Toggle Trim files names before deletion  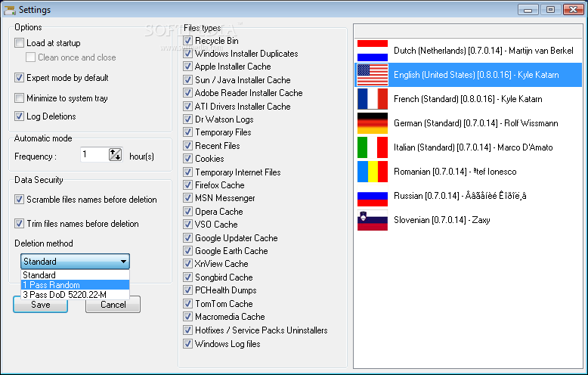click(x=19, y=224)
